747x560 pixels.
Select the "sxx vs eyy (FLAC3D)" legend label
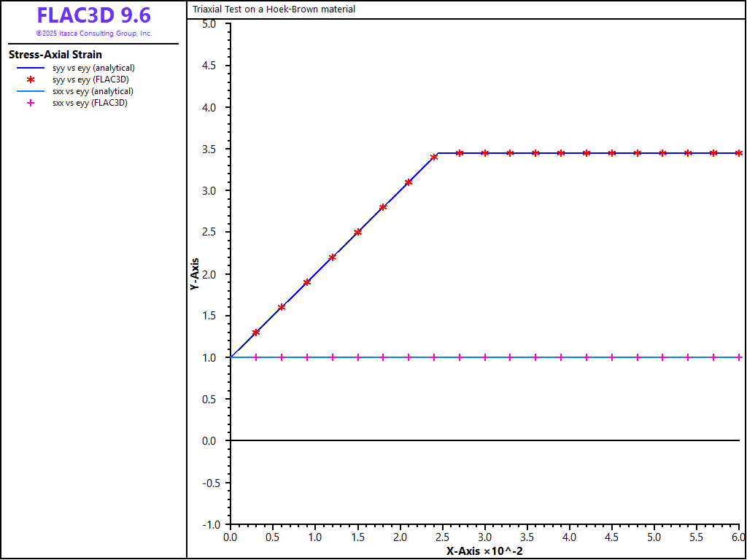[90, 103]
